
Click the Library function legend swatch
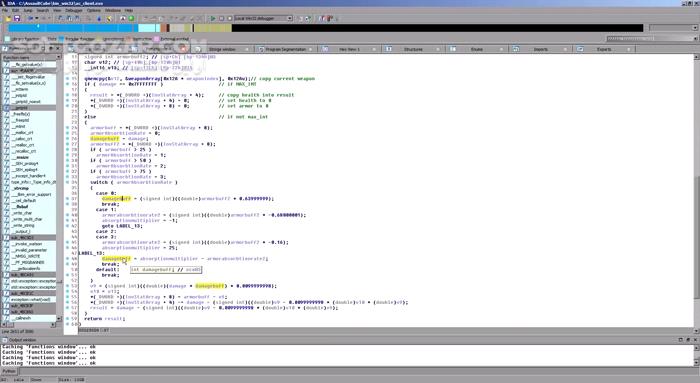pos(8,39)
